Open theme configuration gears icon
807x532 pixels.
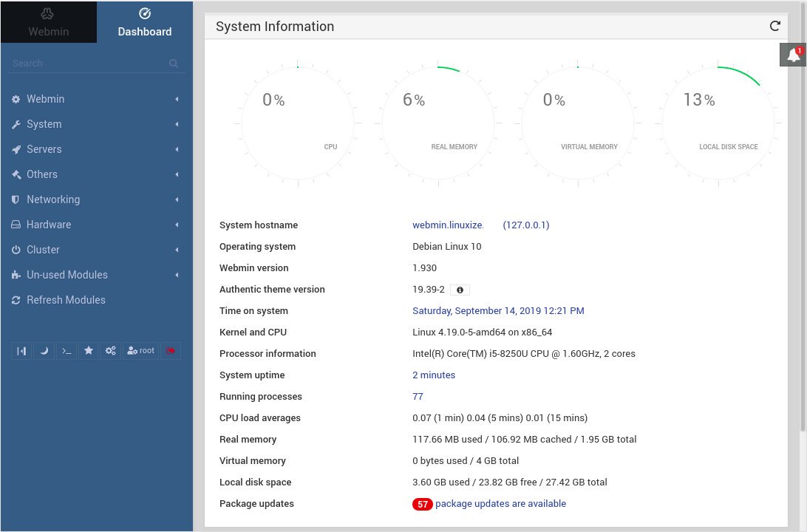(x=110, y=350)
